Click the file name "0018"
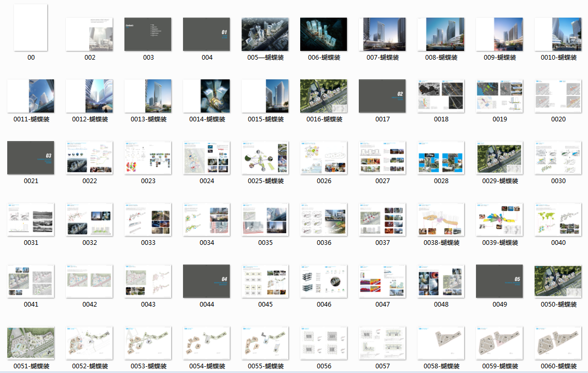Viewport: 588px width, 373px height. [441, 119]
